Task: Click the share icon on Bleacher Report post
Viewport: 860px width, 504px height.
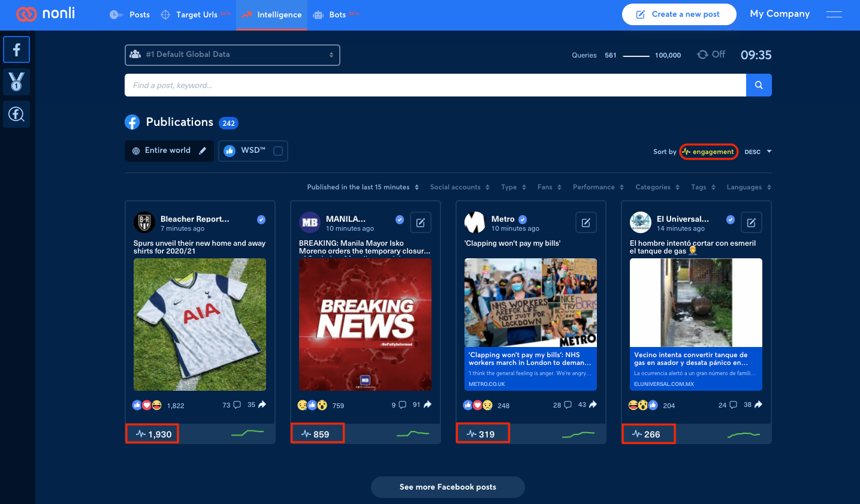Action: pyautogui.click(x=262, y=405)
